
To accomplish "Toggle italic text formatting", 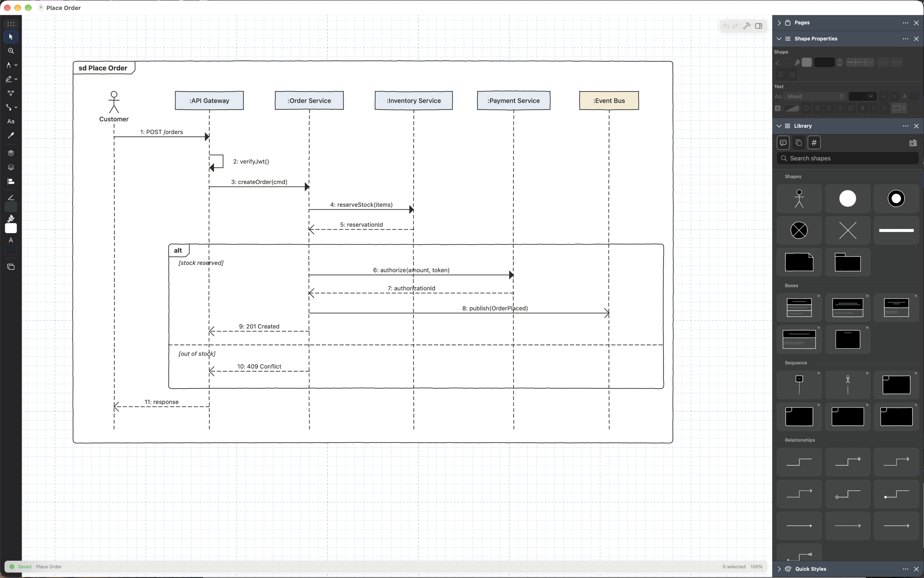I will point(873,109).
